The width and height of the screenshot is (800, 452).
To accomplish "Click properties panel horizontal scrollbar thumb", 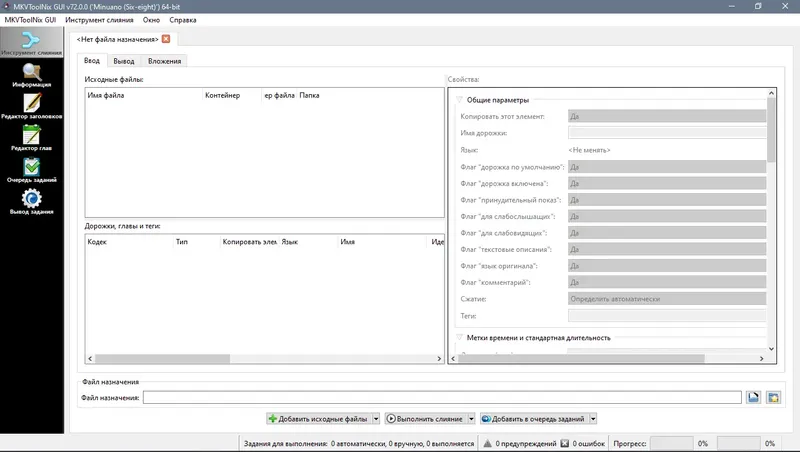I will pos(581,359).
